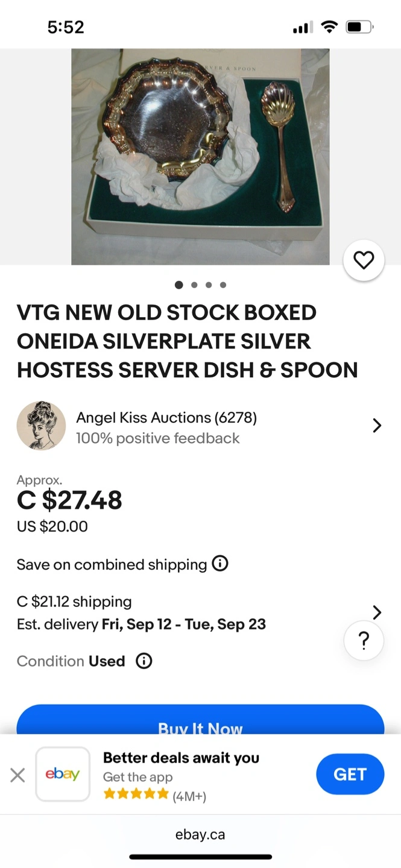Viewport: 401px width, 868px height.
Task: Add item to watchlist with heart icon
Action: tap(363, 260)
